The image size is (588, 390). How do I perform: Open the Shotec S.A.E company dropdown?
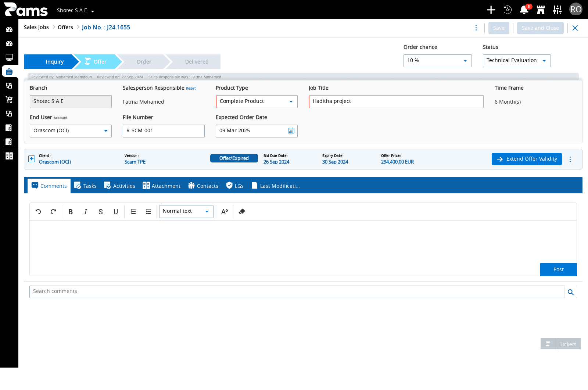tap(75, 11)
